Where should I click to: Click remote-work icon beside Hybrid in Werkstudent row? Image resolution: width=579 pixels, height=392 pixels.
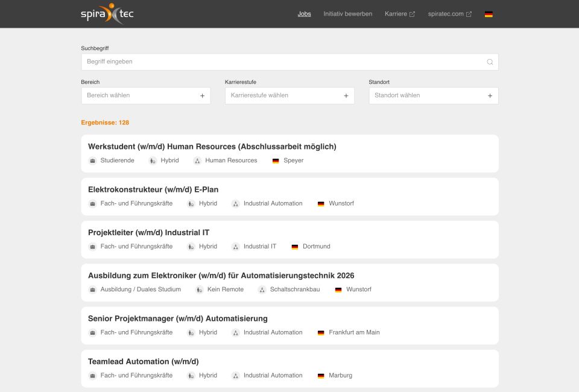point(153,160)
